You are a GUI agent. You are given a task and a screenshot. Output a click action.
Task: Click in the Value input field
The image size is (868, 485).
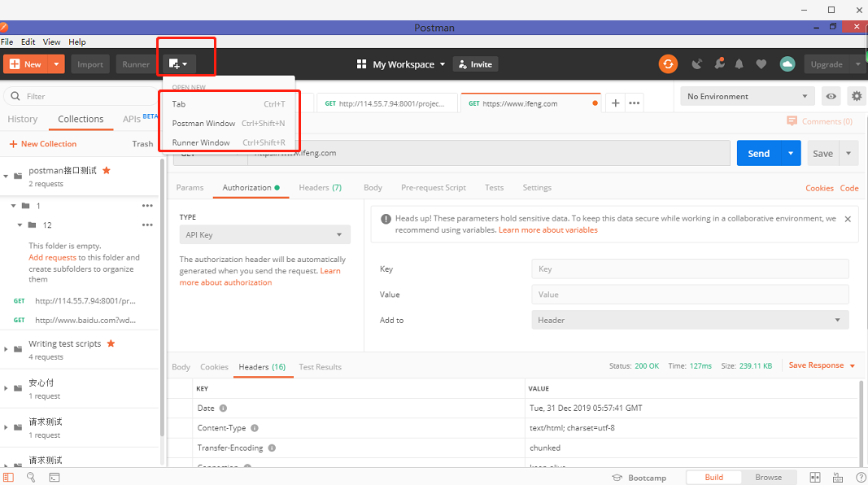click(x=690, y=295)
